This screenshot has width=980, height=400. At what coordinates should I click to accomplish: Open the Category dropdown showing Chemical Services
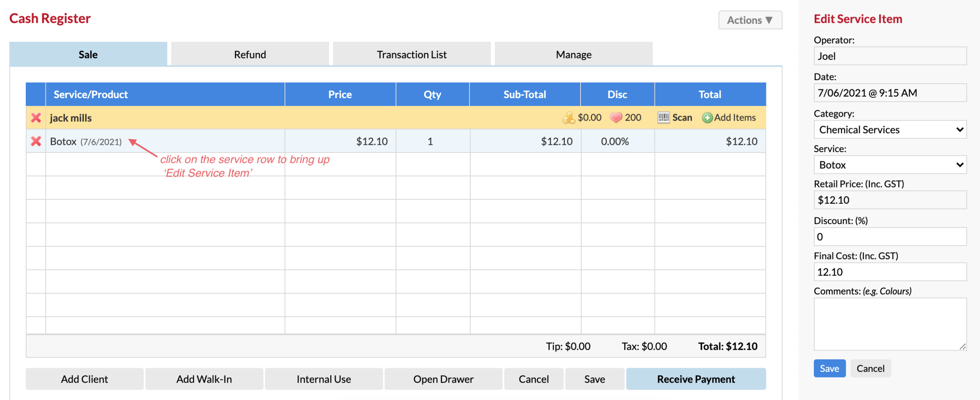pos(889,129)
